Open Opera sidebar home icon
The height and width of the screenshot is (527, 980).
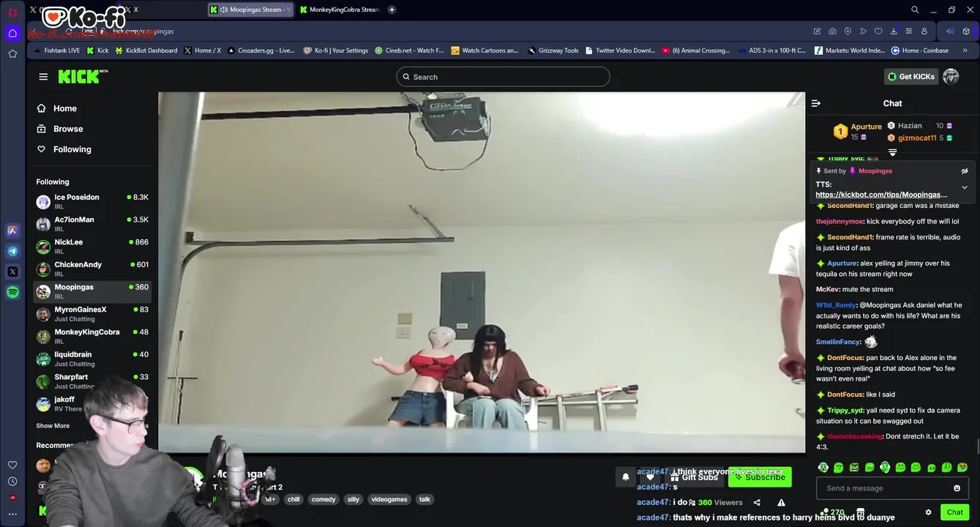pyautogui.click(x=12, y=33)
